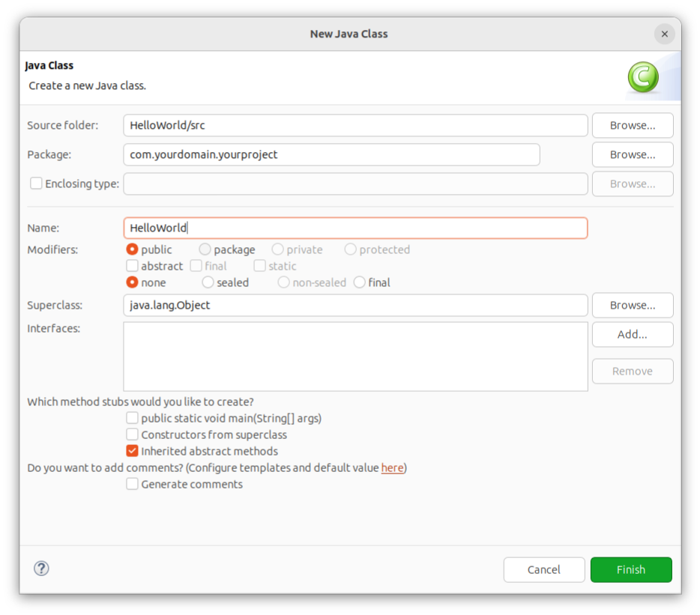Close the New Java Class dialog
The width and height of the screenshot is (700, 615).
point(664,34)
